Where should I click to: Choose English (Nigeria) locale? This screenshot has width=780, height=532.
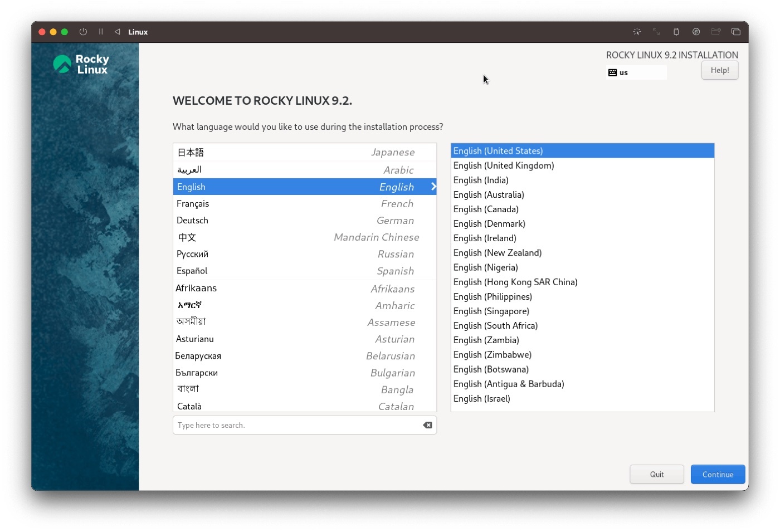pyautogui.click(x=582, y=267)
